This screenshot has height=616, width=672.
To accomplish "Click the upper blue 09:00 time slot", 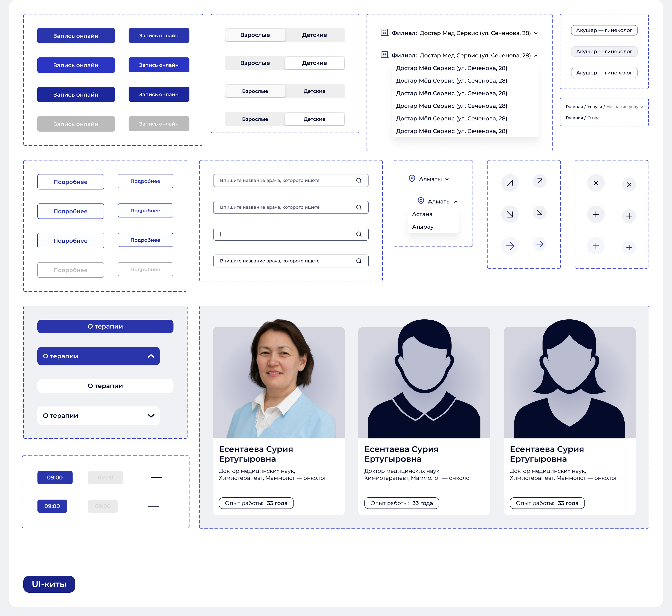I will point(55,477).
